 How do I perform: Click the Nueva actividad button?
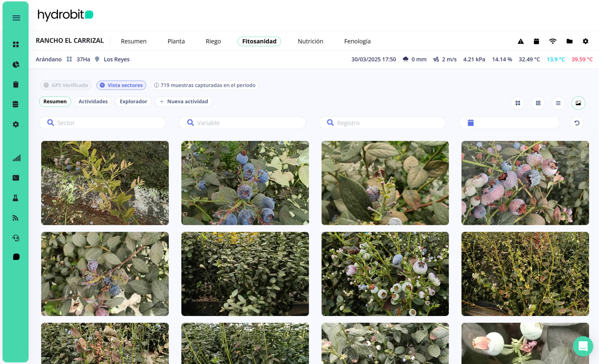(184, 101)
